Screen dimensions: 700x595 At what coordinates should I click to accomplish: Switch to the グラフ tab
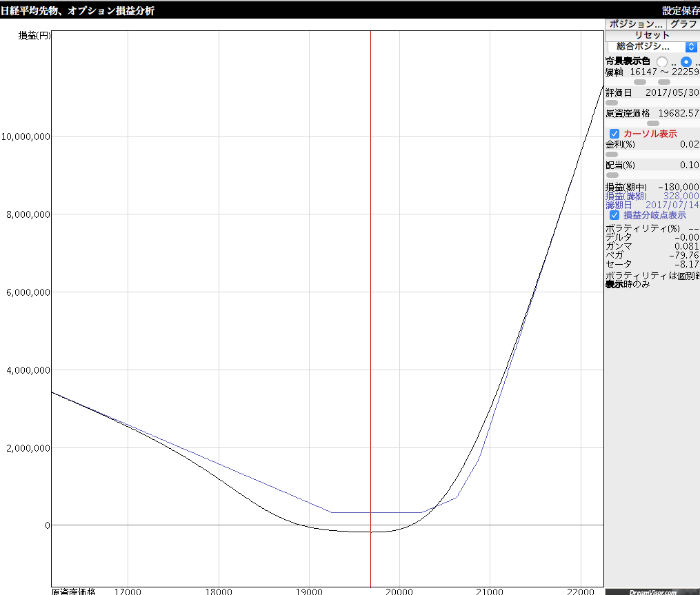pyautogui.click(x=683, y=24)
